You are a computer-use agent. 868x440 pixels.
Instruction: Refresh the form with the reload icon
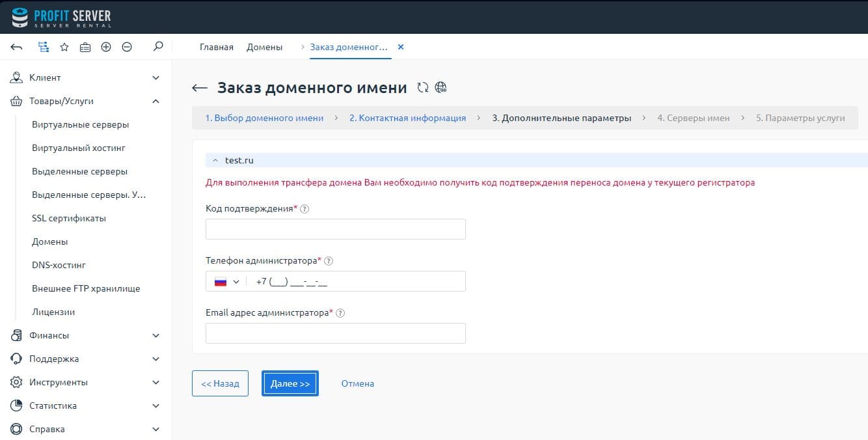click(423, 87)
